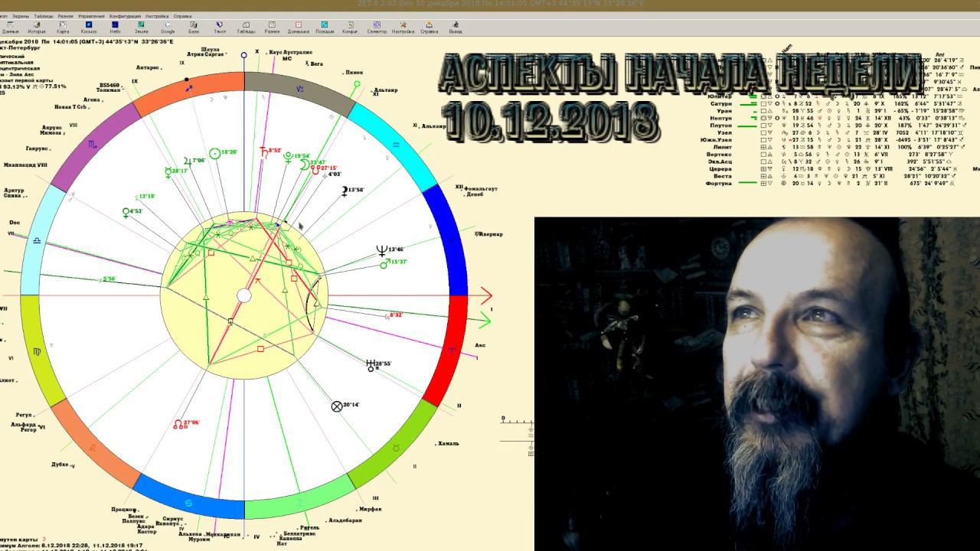Start the Динамика toolbar icon
Screen dimensions: 980x551
299,28
